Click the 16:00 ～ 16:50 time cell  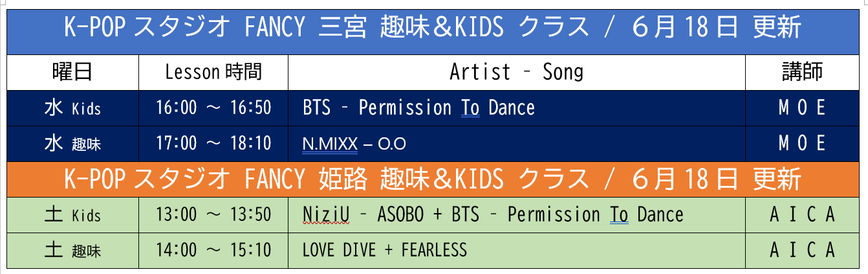coord(213,108)
